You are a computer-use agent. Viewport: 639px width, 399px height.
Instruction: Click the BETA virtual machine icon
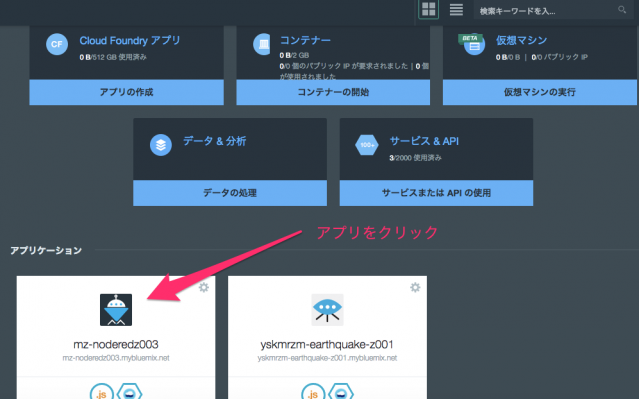coord(473,44)
